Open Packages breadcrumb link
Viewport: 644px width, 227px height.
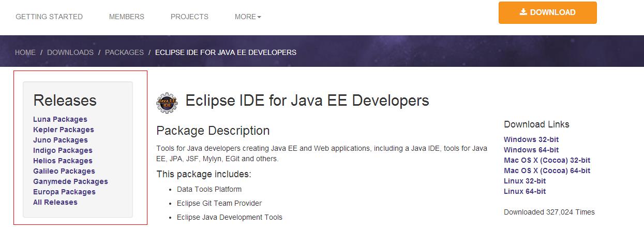[x=124, y=52]
